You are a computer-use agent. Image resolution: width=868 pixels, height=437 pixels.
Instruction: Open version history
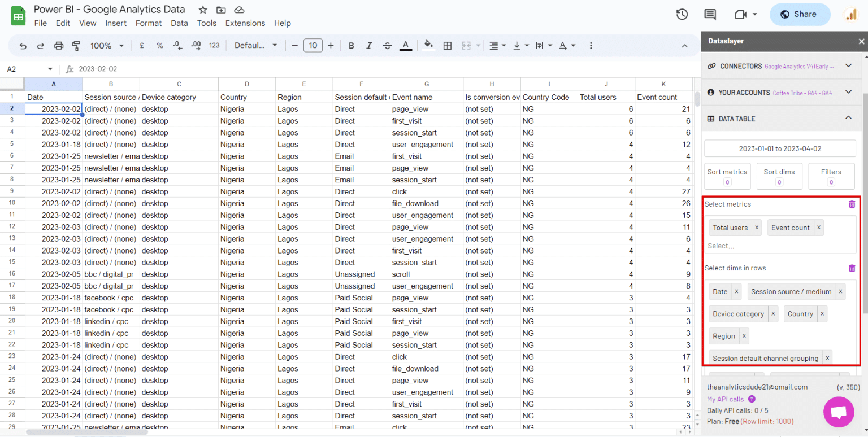(682, 15)
